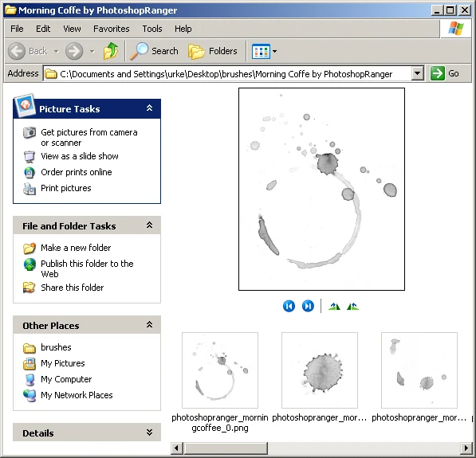The width and height of the screenshot is (476, 458).
Task: Click the shared folder hand icon
Action: point(30,288)
